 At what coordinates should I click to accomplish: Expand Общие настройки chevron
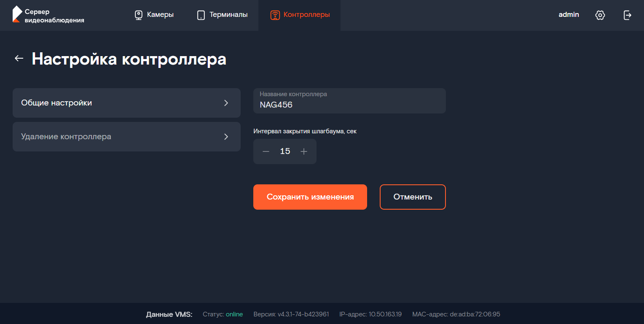(226, 103)
